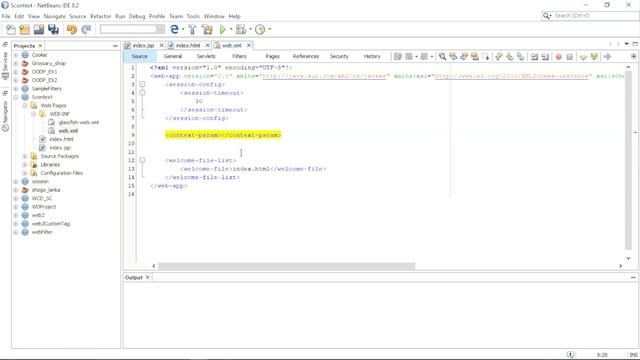Viewport: 640px width, 360px height.
Task: Click the vertical scrollbar of the editor
Action: pyautogui.click(x=628, y=161)
